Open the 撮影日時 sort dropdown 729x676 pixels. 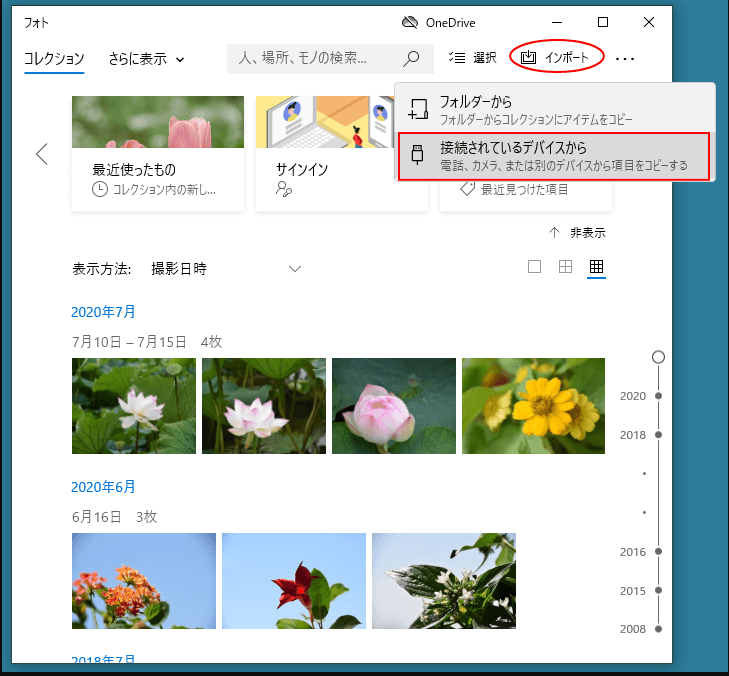pos(225,268)
